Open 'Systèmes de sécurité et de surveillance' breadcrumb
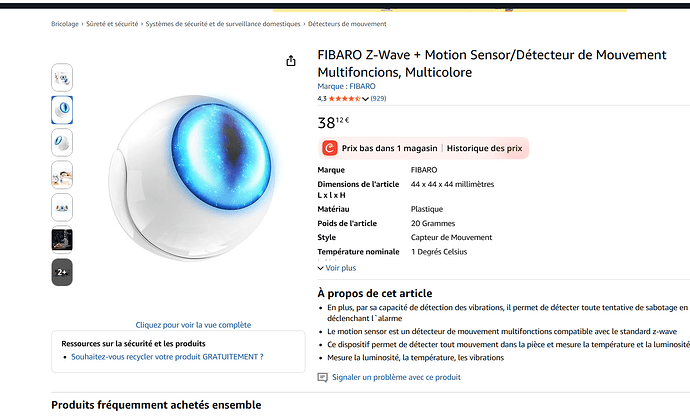Viewport: 690px width, 416px height. 223,24
